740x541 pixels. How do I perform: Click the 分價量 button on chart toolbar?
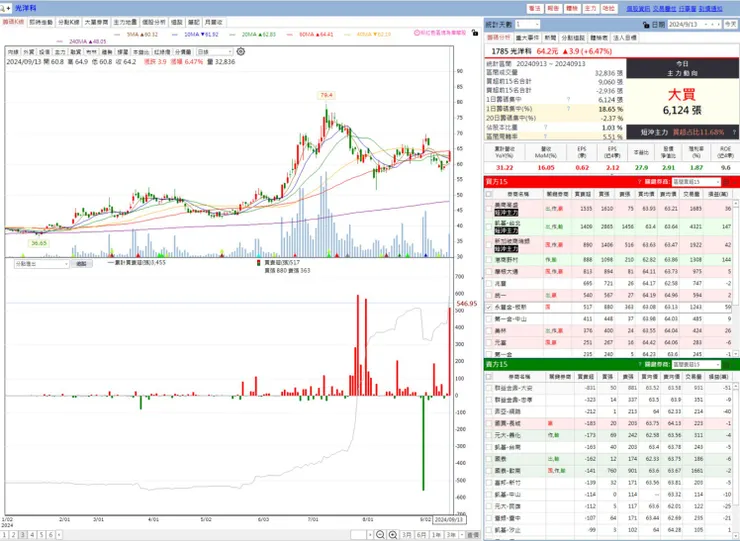[183, 52]
